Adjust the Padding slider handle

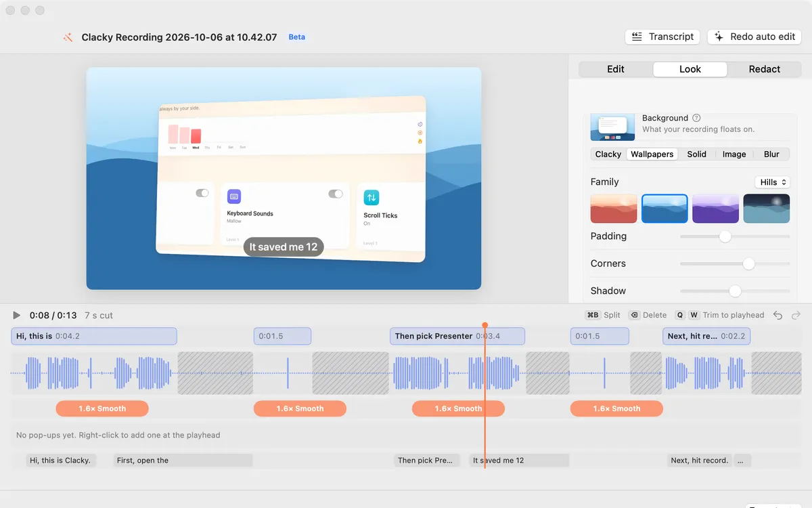coord(725,236)
